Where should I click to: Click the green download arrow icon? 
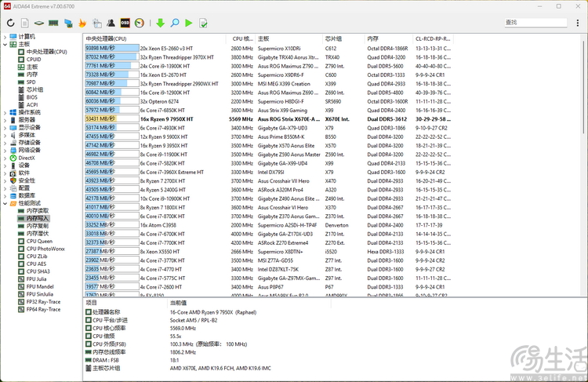point(161,24)
